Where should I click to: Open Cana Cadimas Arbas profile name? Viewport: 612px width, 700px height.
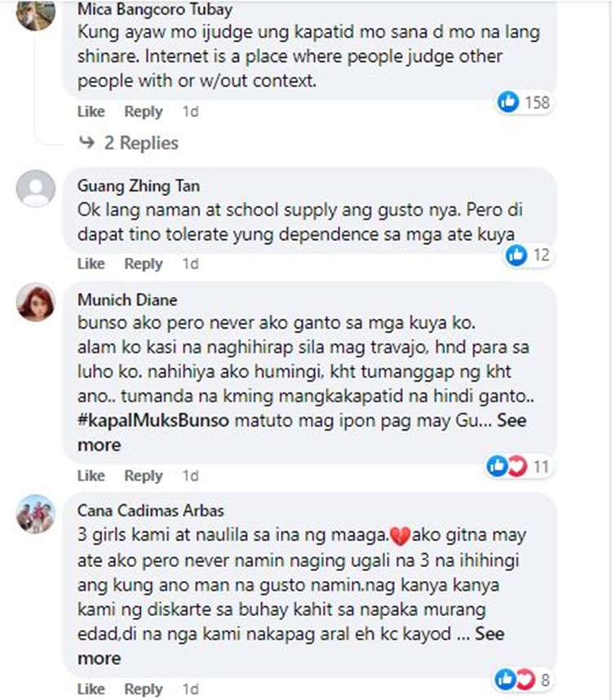click(x=151, y=510)
